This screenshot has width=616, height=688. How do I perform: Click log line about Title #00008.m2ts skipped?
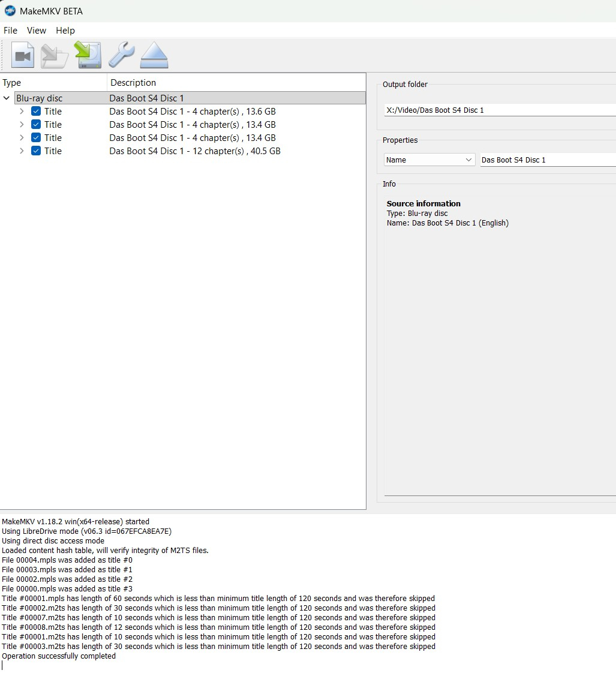point(218,627)
